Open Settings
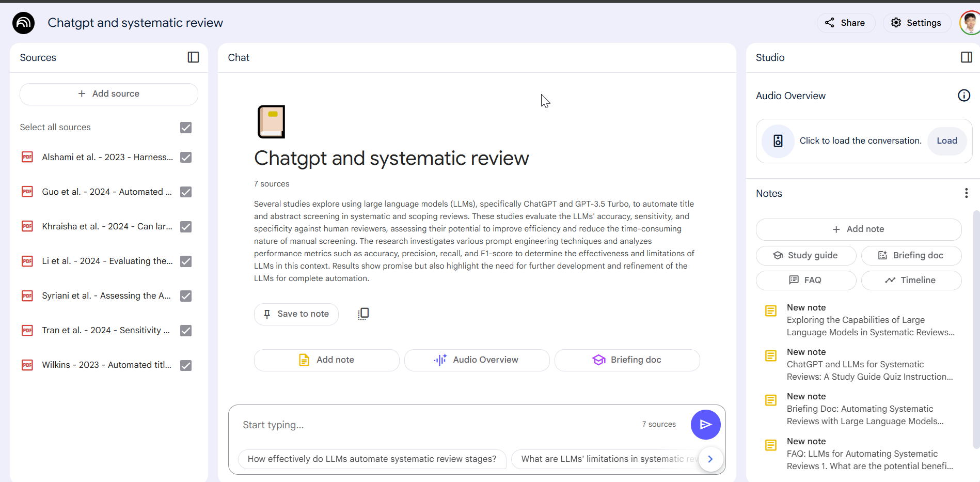 916,23
